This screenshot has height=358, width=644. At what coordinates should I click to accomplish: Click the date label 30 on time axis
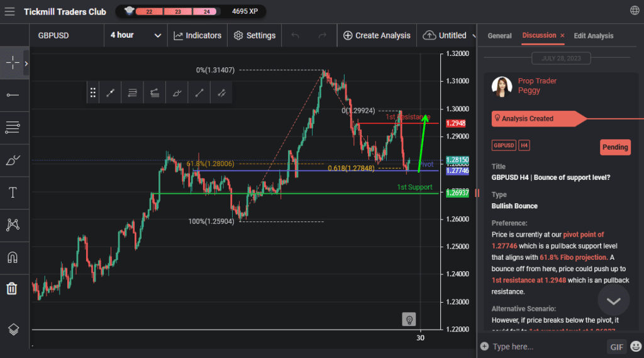(x=420, y=338)
